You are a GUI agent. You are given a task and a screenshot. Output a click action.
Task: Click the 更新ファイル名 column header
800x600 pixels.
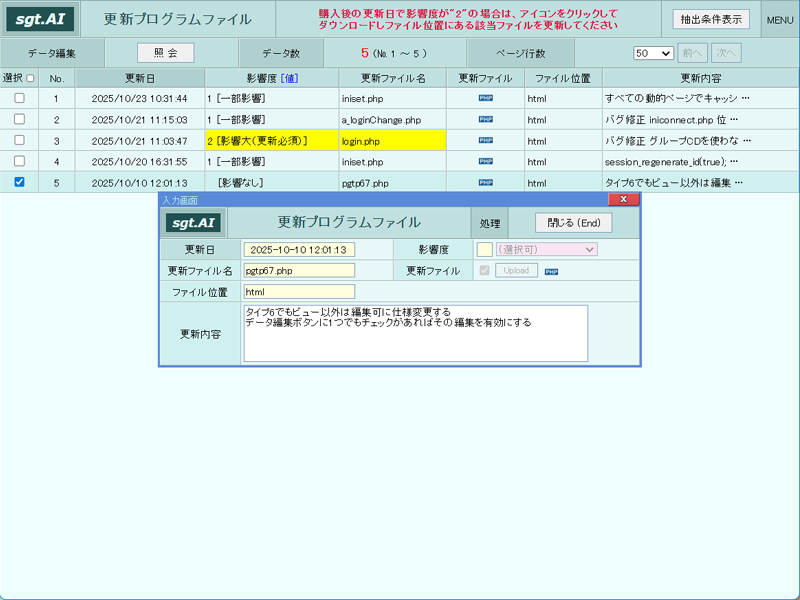click(x=393, y=78)
